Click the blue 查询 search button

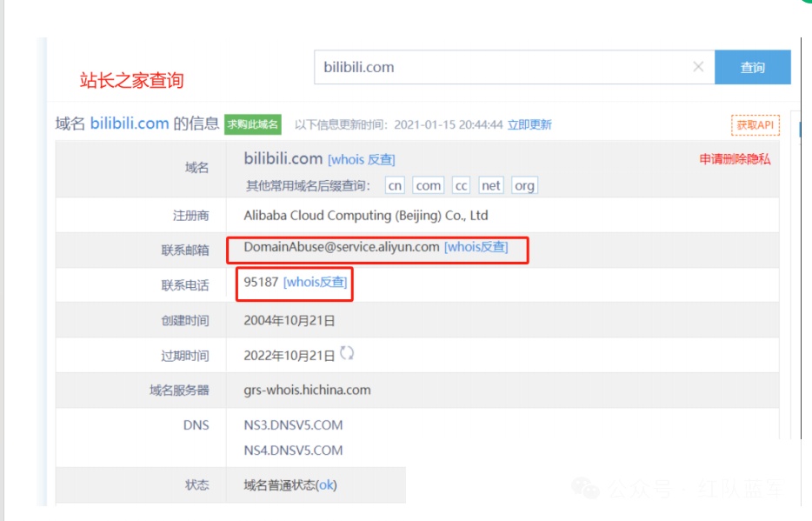[x=752, y=67]
